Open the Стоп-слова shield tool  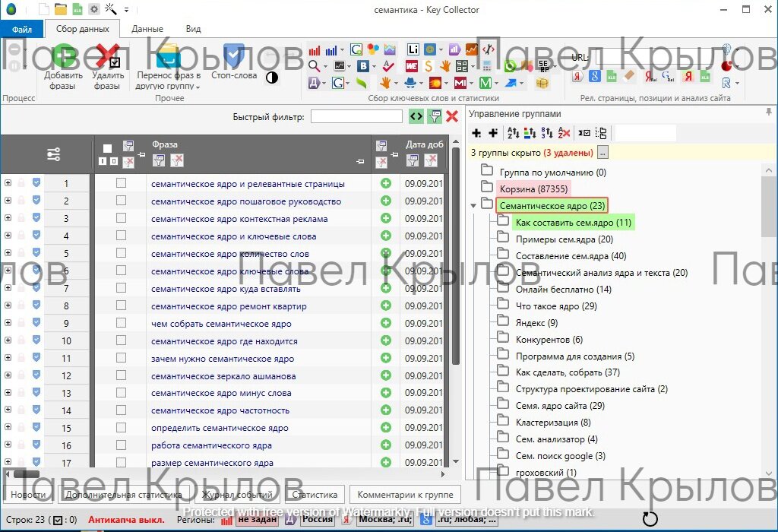tap(234, 55)
